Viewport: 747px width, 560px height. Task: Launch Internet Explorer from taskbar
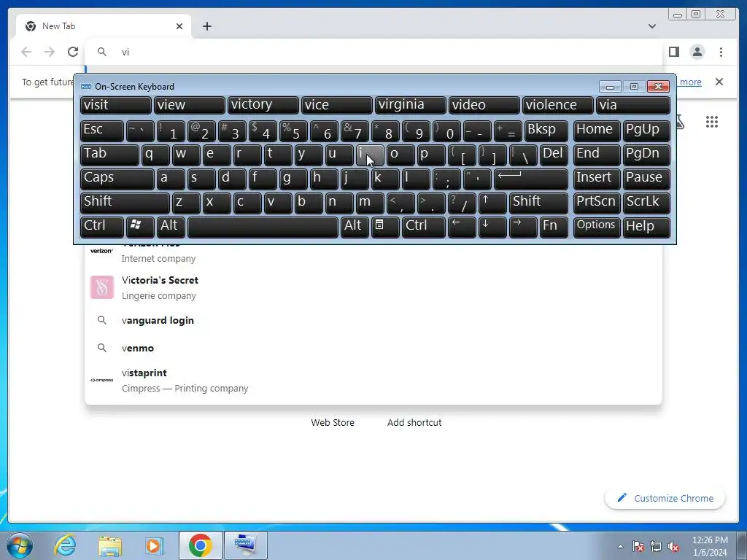coord(65,545)
